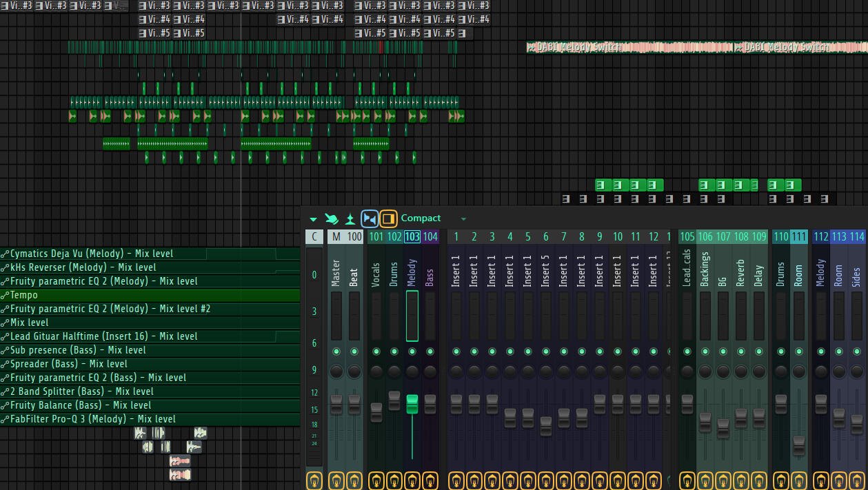The image size is (868, 490).
Task: Click the routing icon under Melody track 103
Action: [x=412, y=480]
